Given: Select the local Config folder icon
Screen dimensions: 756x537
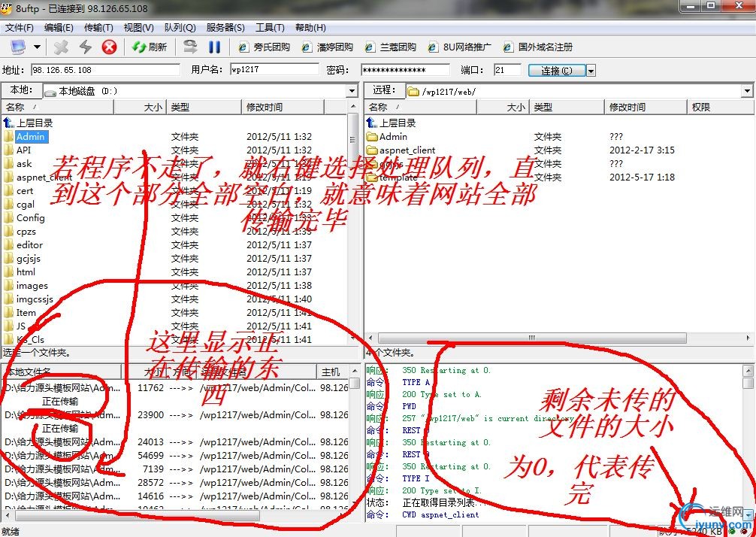Looking at the screenshot, I should 9,217.
